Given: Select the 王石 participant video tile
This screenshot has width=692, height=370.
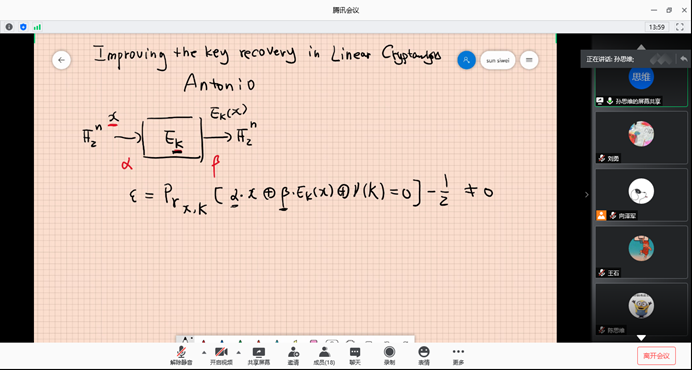Looking at the screenshot, I should point(641,252).
